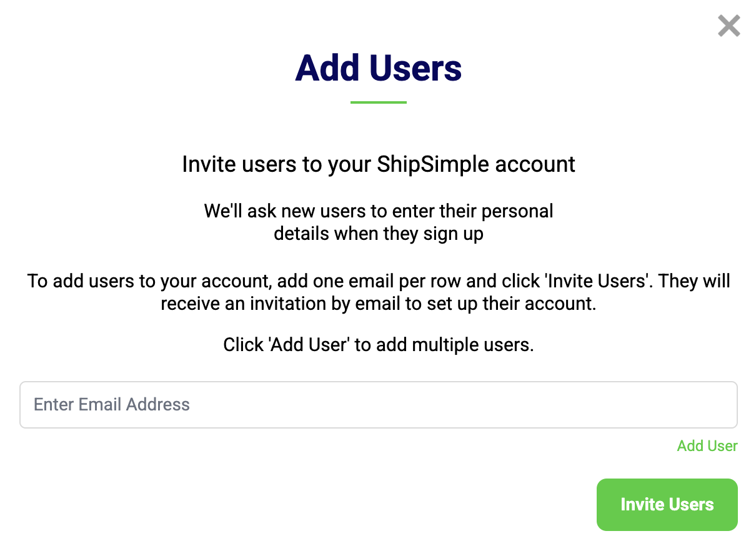The height and width of the screenshot is (551, 756).
Task: Click the Enter Email Address field
Action: pyautogui.click(x=378, y=405)
